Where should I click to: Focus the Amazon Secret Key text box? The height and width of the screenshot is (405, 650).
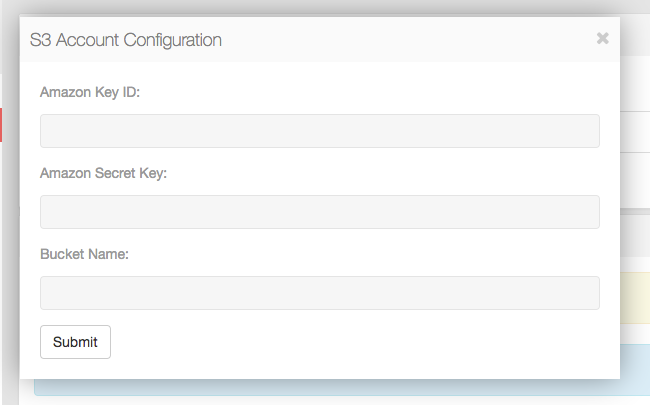[x=319, y=212]
